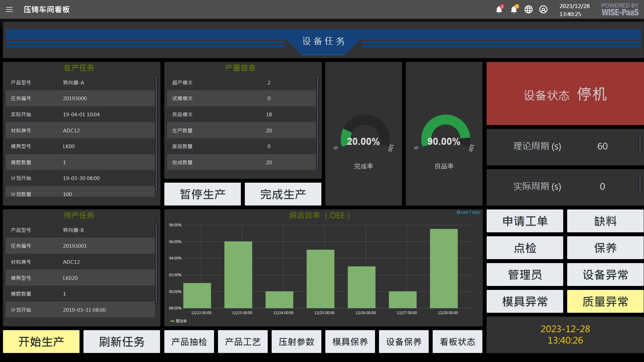Open 压射参数 page

(297, 342)
